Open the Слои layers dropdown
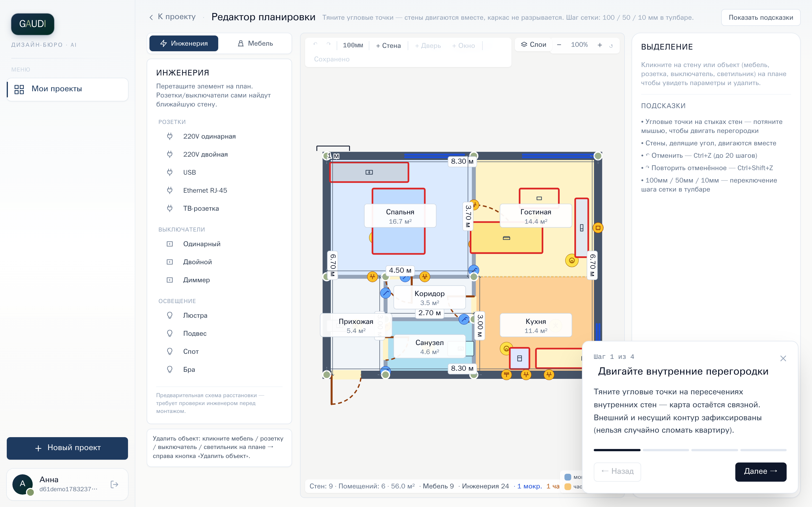 click(x=533, y=45)
